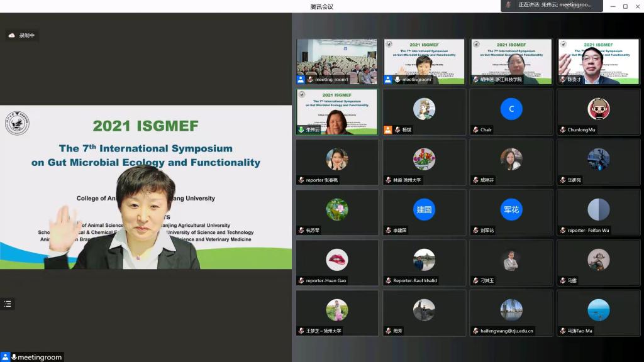
Task: Click the green microphone icon on 朱伟云's tile
Action: tap(301, 130)
